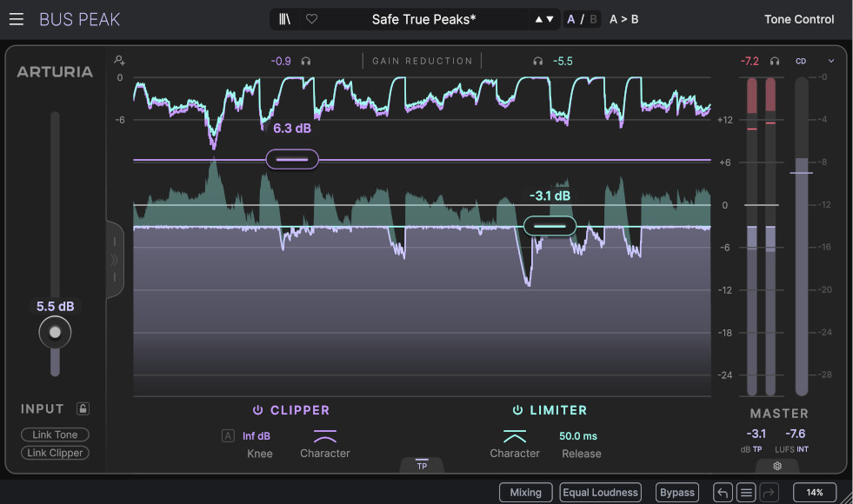Power off the Limiter module
Screen dimensions: 853x504
point(518,410)
